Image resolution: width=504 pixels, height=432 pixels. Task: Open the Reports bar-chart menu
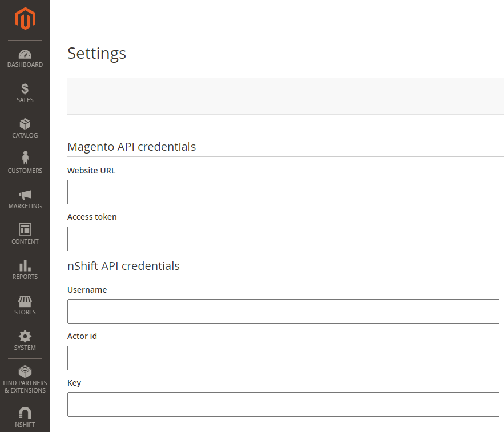pos(25,270)
